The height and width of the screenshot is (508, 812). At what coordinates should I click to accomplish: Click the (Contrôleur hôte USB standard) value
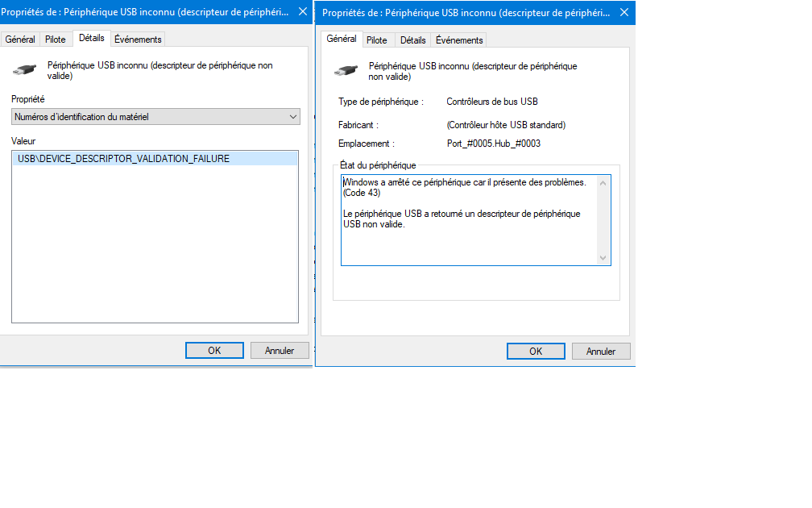[506, 125]
